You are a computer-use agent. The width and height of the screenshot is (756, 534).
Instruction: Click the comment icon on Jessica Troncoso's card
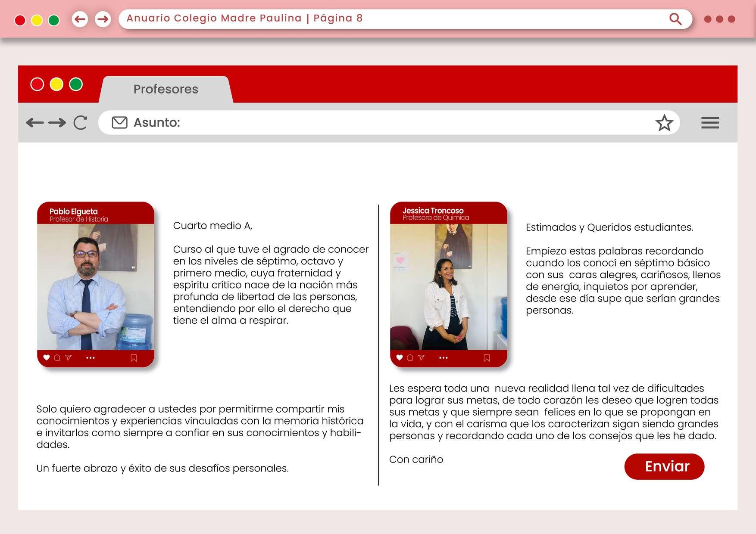click(410, 358)
